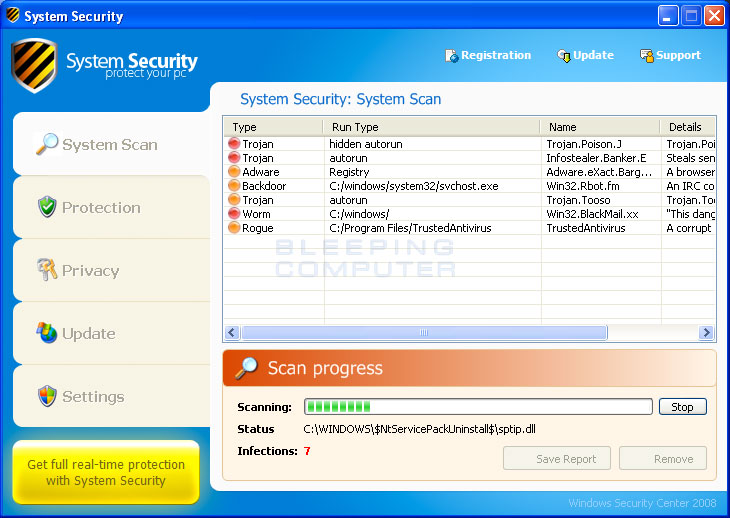Viewport: 730px width, 518px height.
Task: Click the magnifier icon in the Scan progress header
Action: pyautogui.click(x=246, y=368)
